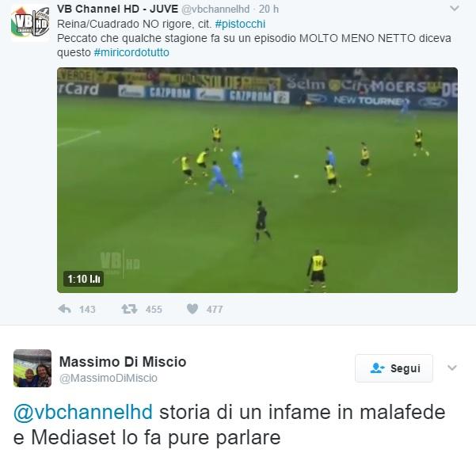Image resolution: width=476 pixels, height=457 pixels.
Task: Open the #miricordotutto hashtag
Action: coord(131,52)
